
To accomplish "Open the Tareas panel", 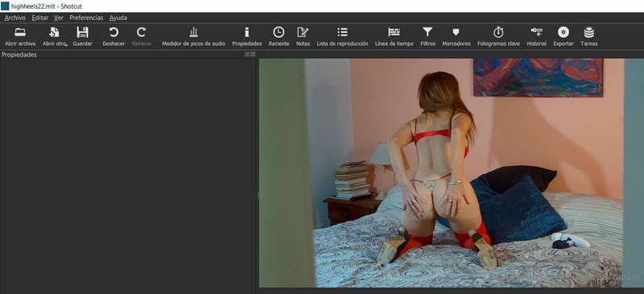I will point(589,36).
